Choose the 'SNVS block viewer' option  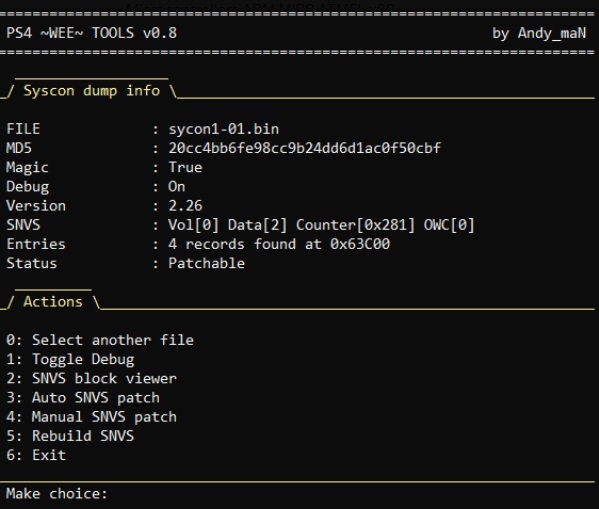(x=92, y=378)
